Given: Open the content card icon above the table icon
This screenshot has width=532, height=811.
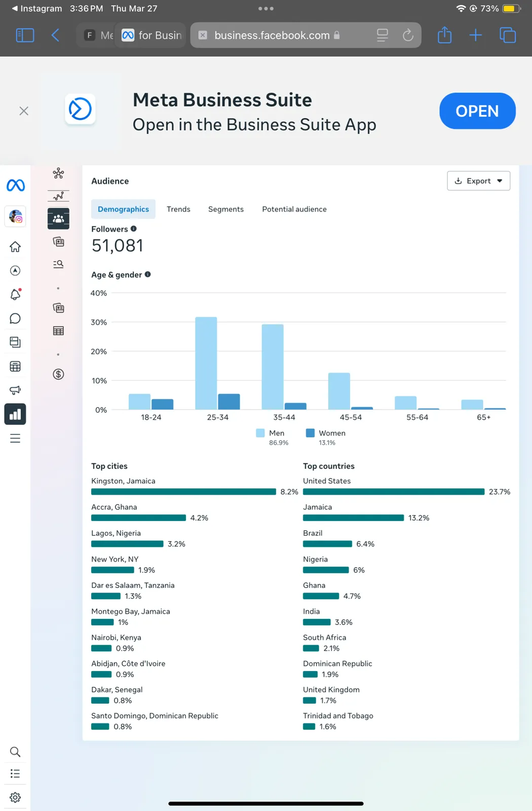Looking at the screenshot, I should click(x=58, y=308).
